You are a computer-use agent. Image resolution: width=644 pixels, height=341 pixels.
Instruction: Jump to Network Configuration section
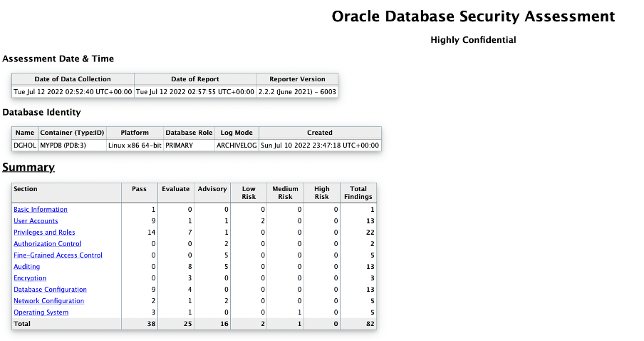pyautogui.click(x=48, y=301)
